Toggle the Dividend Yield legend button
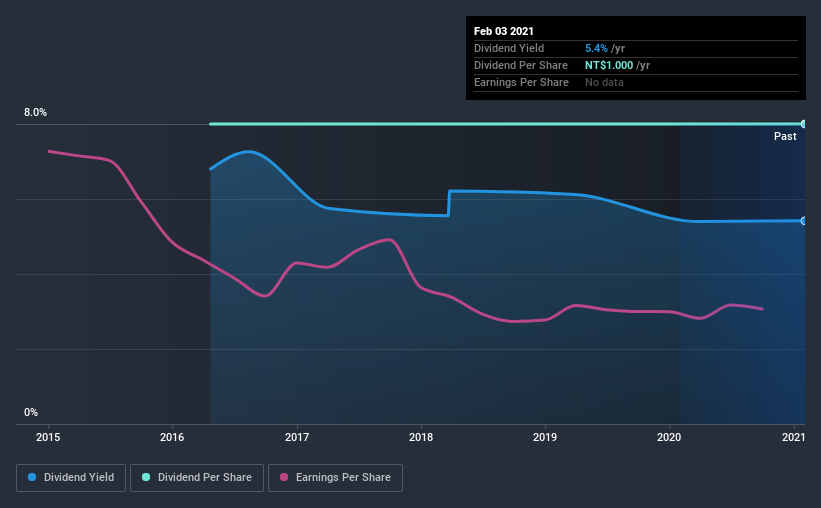The width and height of the screenshot is (821, 508). pyautogui.click(x=71, y=478)
